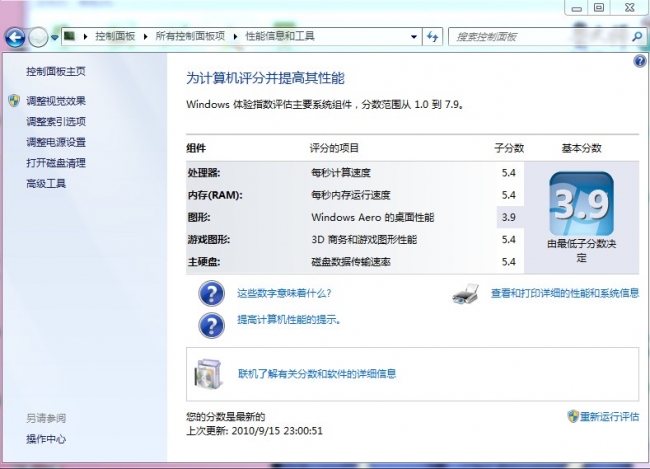Open 高级工具 from the left sidebar
Screen dimensions: 650x469
tap(46, 184)
